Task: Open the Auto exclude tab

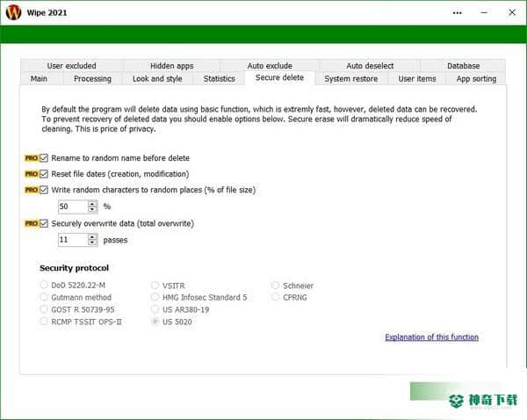Action: click(x=270, y=66)
